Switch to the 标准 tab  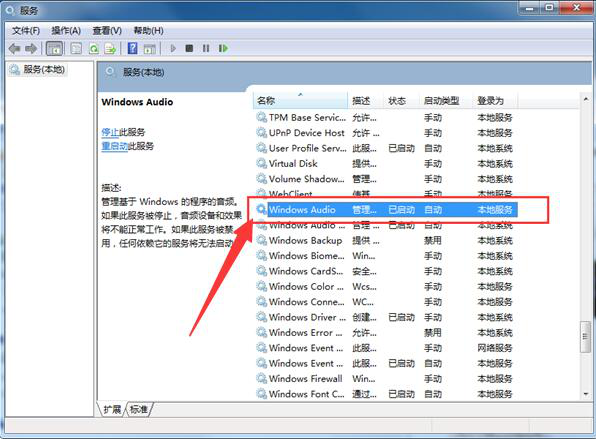pyautogui.click(x=139, y=409)
